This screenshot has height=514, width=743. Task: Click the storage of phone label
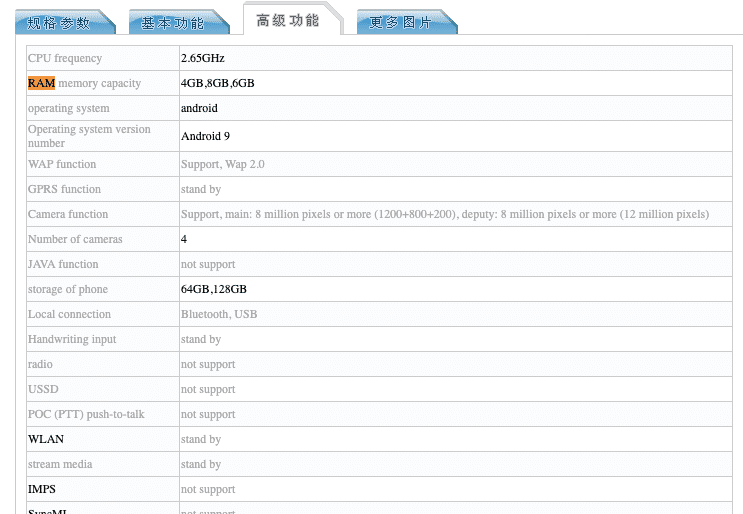coord(68,289)
